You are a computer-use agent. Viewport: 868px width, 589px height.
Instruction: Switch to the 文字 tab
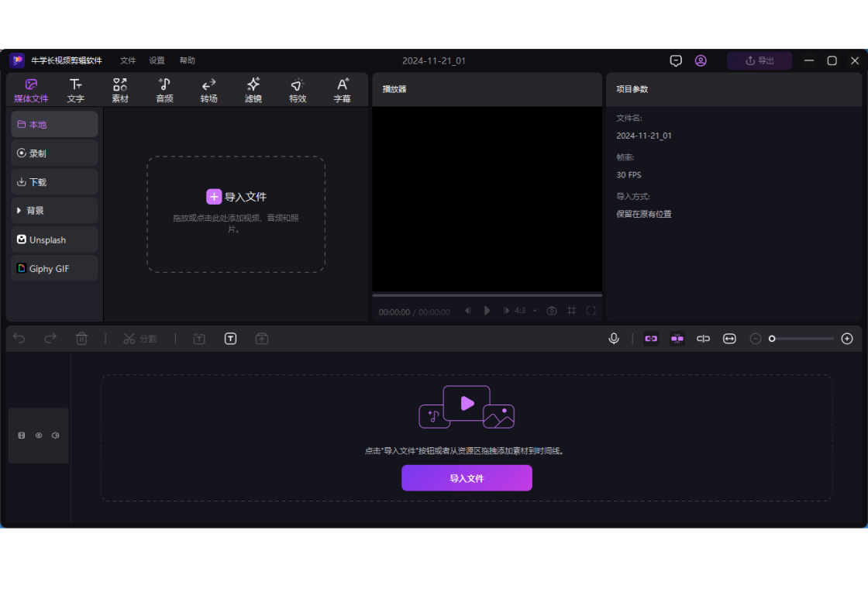(x=76, y=91)
